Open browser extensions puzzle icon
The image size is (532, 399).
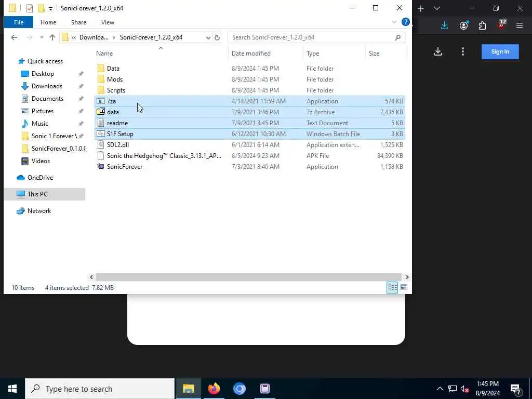pos(482,25)
